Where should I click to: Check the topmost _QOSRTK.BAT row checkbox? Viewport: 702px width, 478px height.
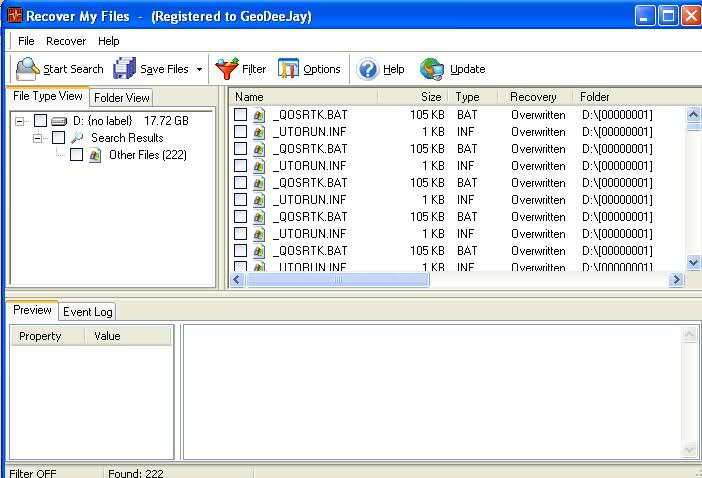[240, 115]
